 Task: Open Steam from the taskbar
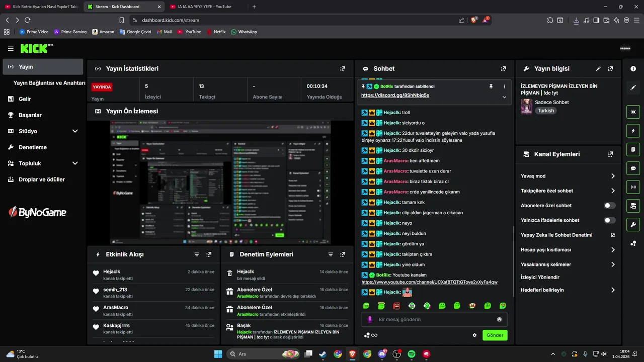[323, 354]
